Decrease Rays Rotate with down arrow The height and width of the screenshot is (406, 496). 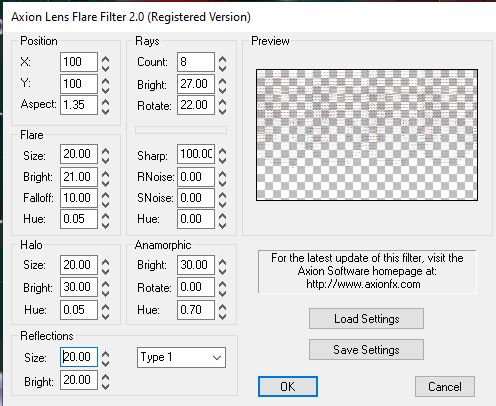[223, 111]
